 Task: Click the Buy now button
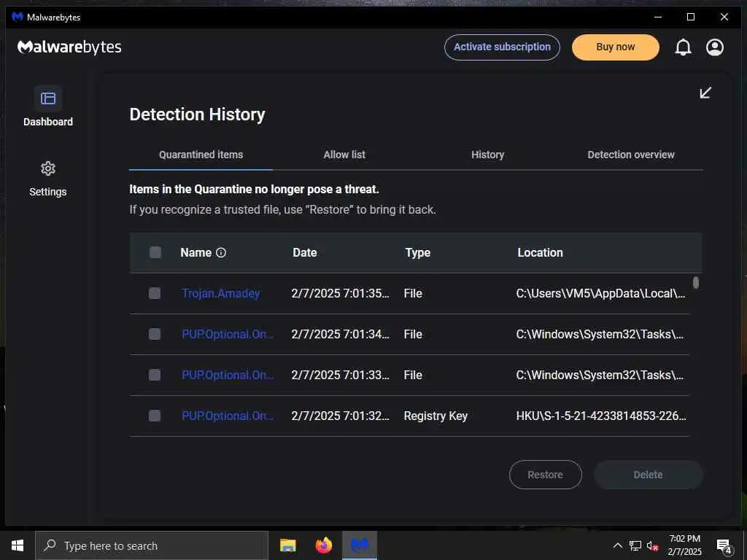coord(616,47)
